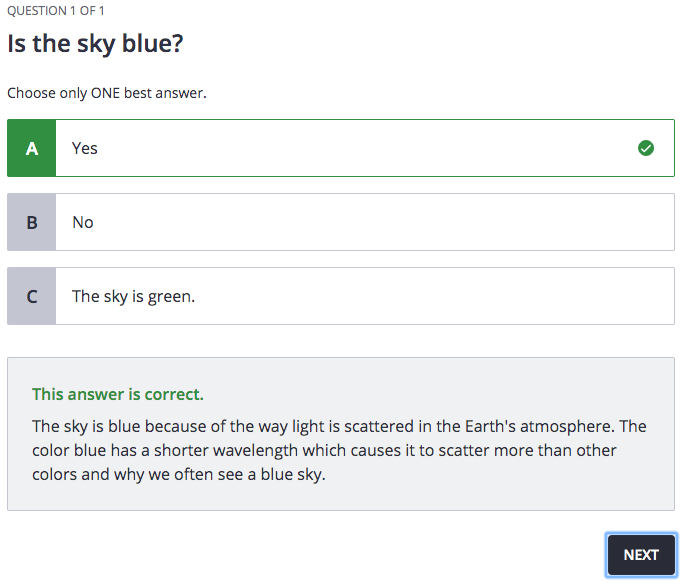Click the explanation line starting "color blue has a shorter"
This screenshot has height=588, width=690.
324,450
